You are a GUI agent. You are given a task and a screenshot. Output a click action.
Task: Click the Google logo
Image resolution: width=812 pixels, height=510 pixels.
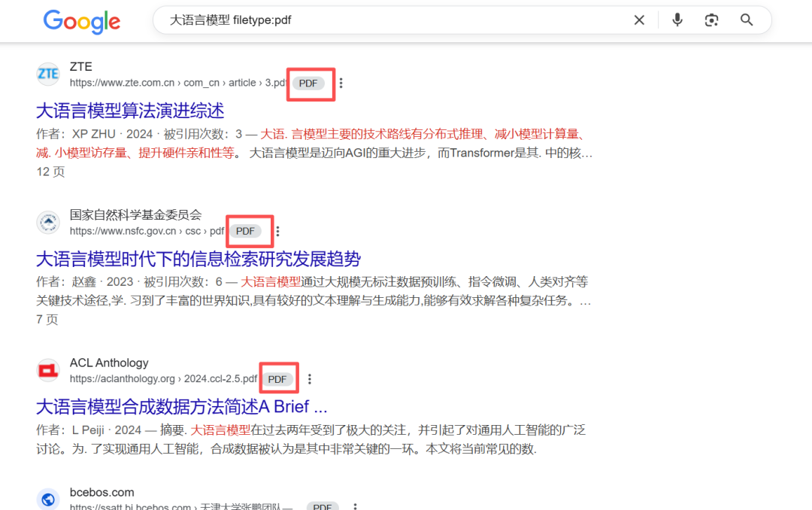81,22
